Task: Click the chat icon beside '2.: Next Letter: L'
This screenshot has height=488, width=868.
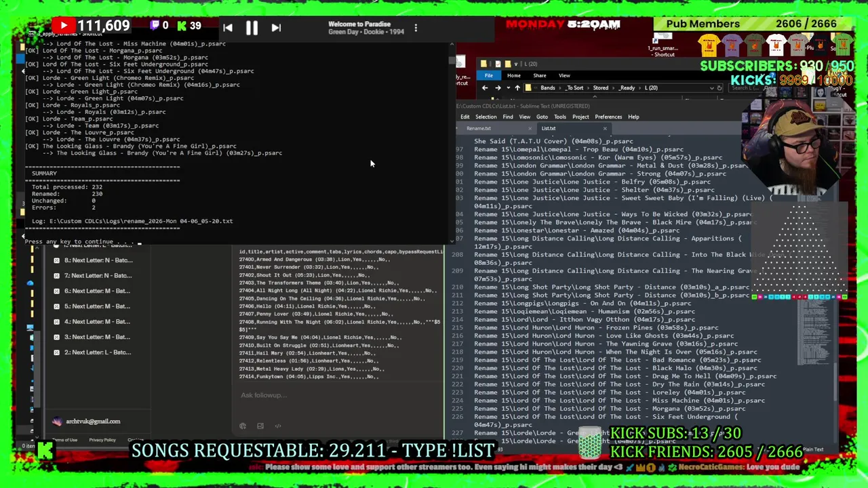Action: 57,352
